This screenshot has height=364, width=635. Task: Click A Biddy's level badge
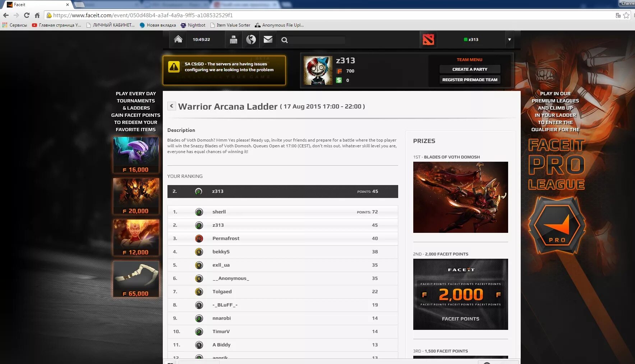coord(199,345)
